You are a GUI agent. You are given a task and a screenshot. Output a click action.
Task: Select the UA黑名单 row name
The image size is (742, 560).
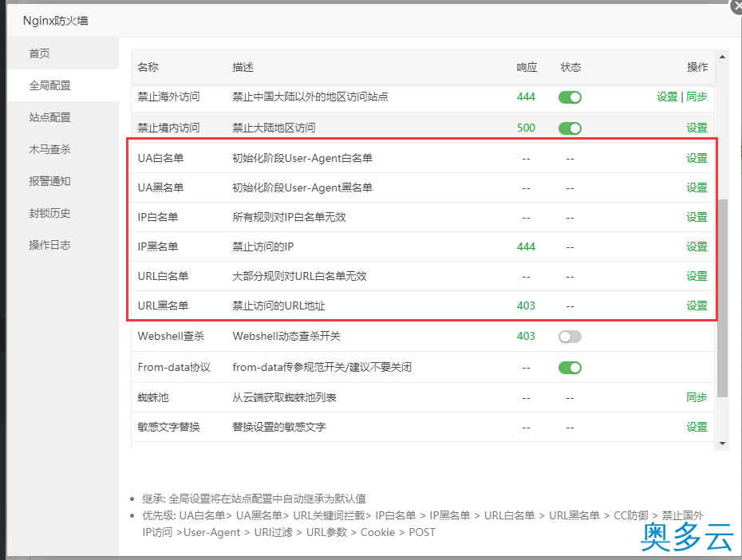coord(160,187)
